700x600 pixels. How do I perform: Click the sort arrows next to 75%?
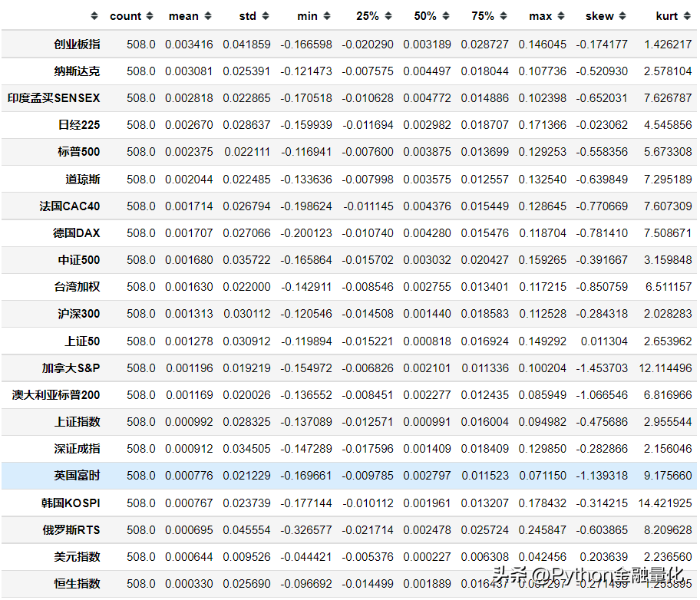click(504, 16)
